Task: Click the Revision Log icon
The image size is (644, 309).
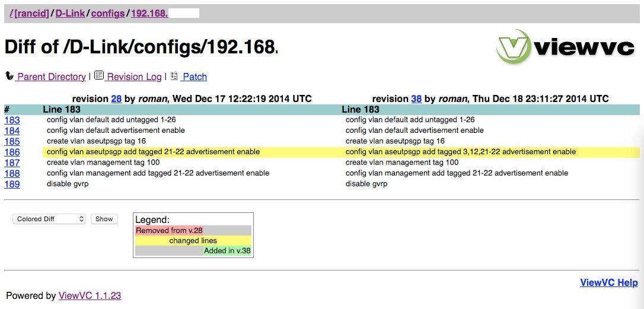Action: pos(99,76)
